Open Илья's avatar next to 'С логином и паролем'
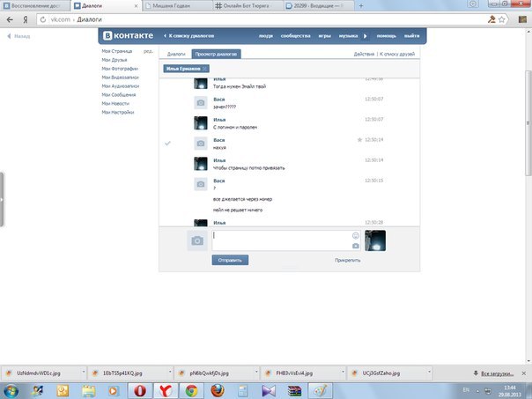The height and width of the screenshot is (399, 532). pyautogui.click(x=201, y=123)
